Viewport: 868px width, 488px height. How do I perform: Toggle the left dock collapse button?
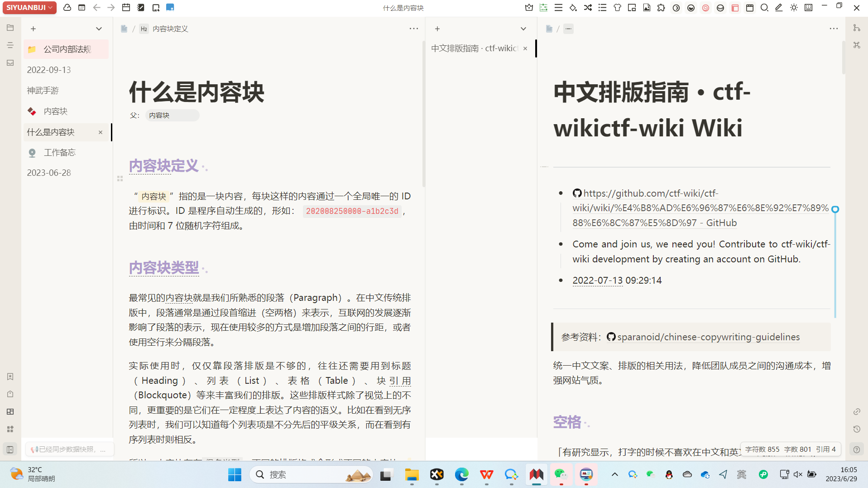point(10,449)
